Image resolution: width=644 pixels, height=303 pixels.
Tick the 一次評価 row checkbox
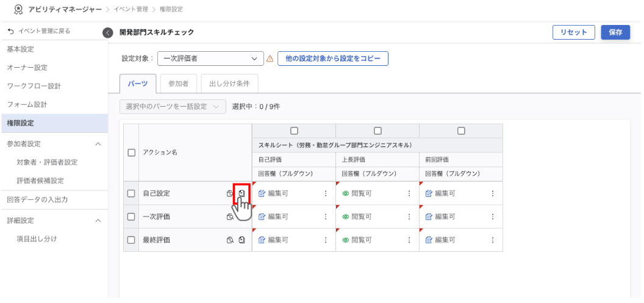(x=132, y=217)
